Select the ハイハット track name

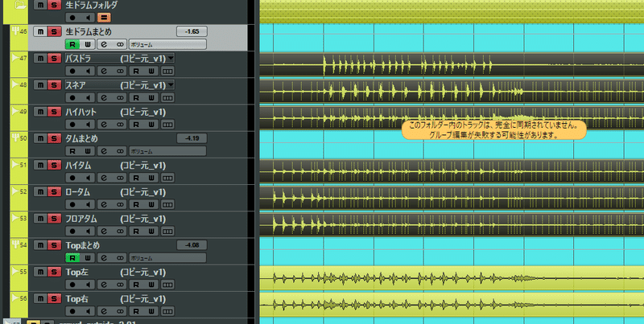tap(81, 112)
